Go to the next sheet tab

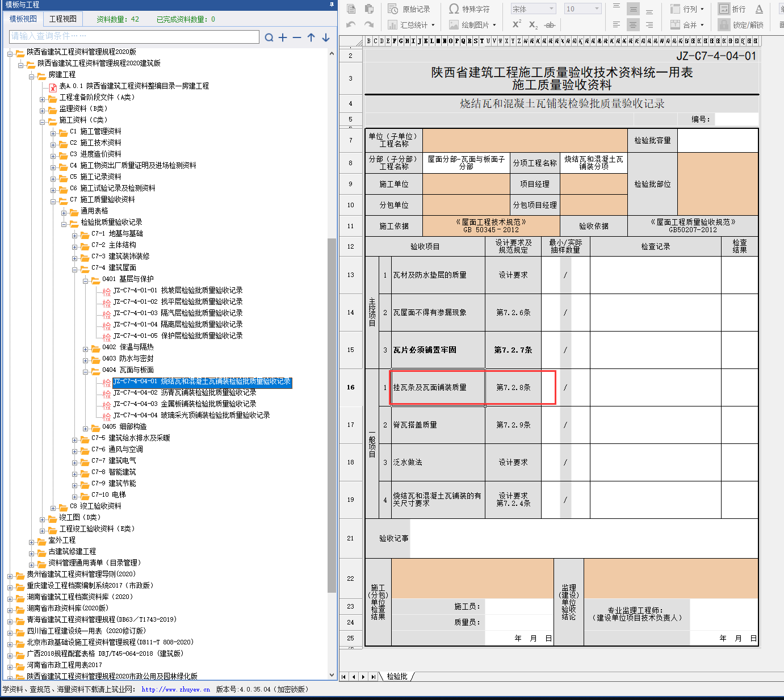[363, 677]
